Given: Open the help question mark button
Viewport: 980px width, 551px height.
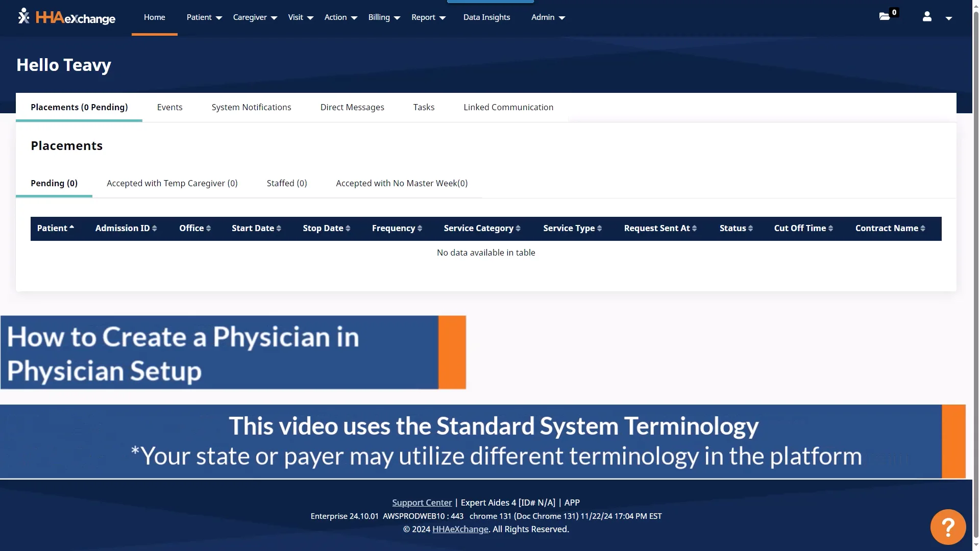Looking at the screenshot, I should point(948,527).
